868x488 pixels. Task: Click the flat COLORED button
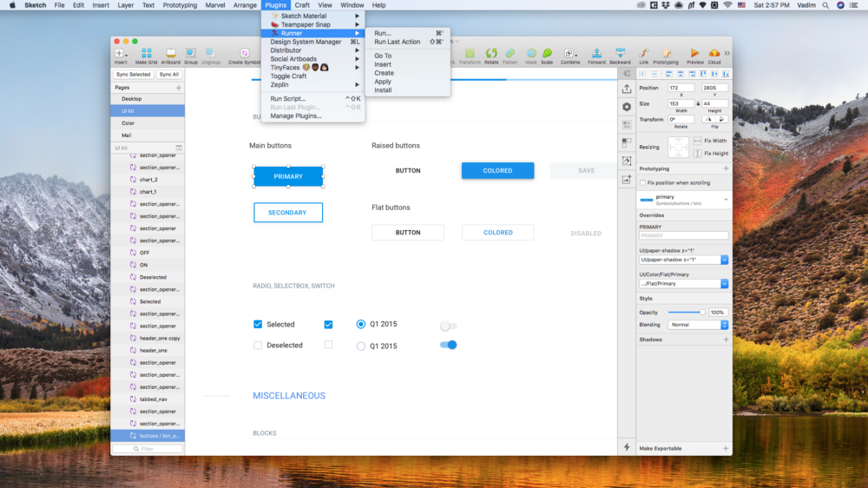pyautogui.click(x=497, y=233)
